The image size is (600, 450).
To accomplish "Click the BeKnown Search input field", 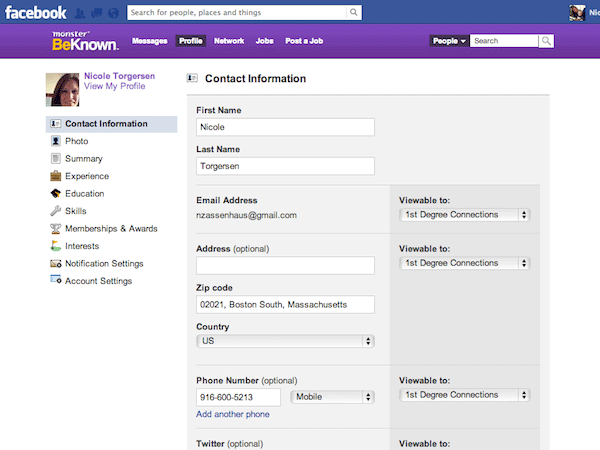I will pos(504,41).
